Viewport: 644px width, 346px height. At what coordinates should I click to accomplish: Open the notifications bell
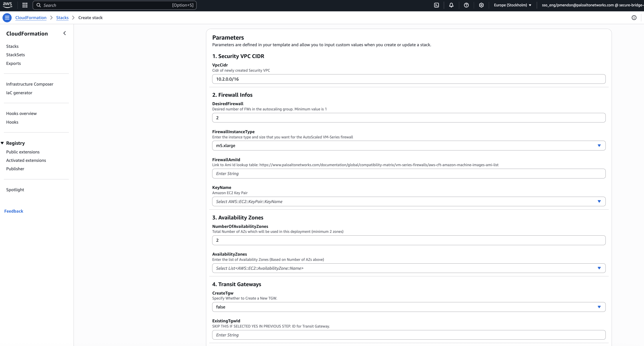tap(451, 5)
